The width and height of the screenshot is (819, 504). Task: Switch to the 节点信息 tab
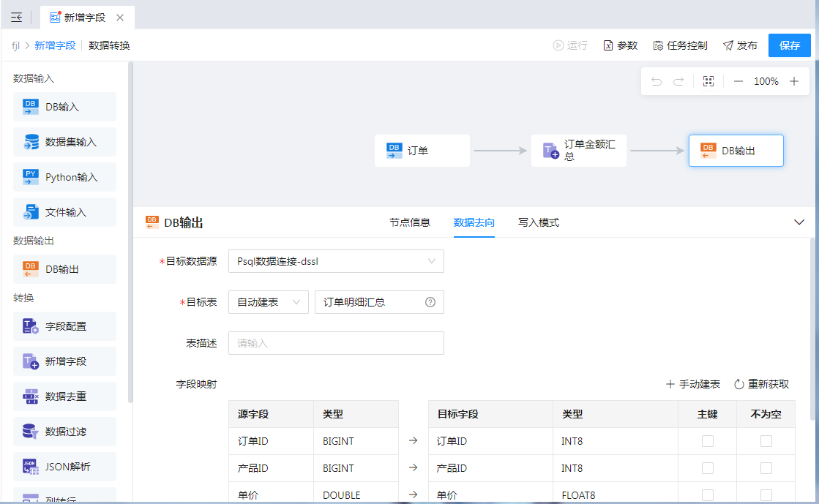coord(410,222)
